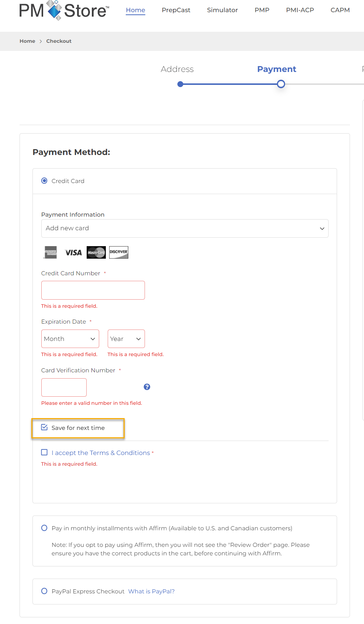Check I accept the Terms & Conditions
Screen dimensions: 364x624
44,452
